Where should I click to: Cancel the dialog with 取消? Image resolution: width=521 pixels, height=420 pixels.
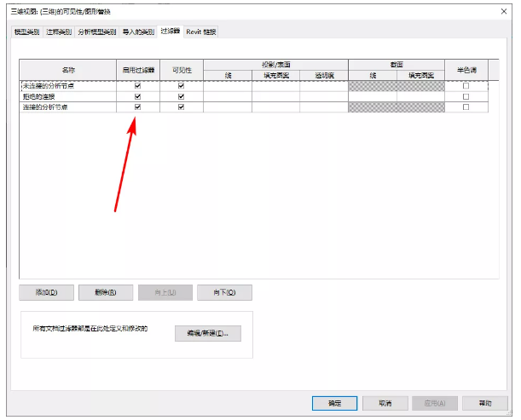385,404
